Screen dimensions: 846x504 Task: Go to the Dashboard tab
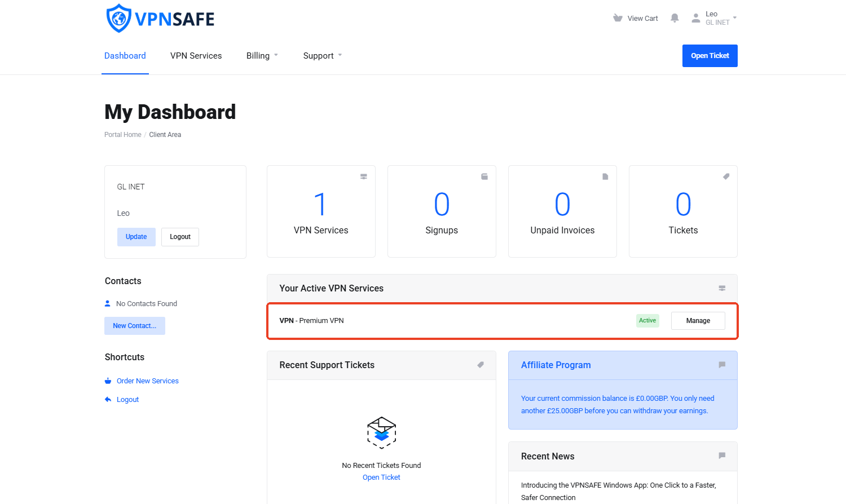coord(125,56)
